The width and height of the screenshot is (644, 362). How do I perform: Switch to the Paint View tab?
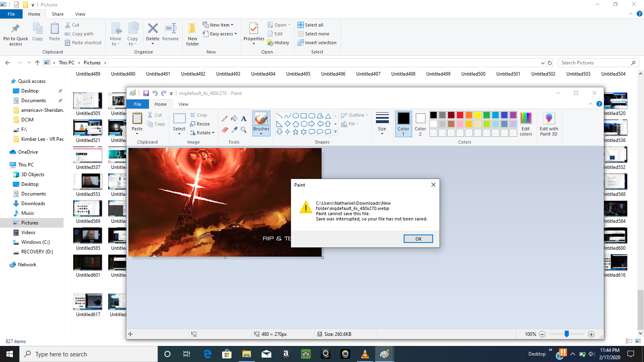pos(183,104)
